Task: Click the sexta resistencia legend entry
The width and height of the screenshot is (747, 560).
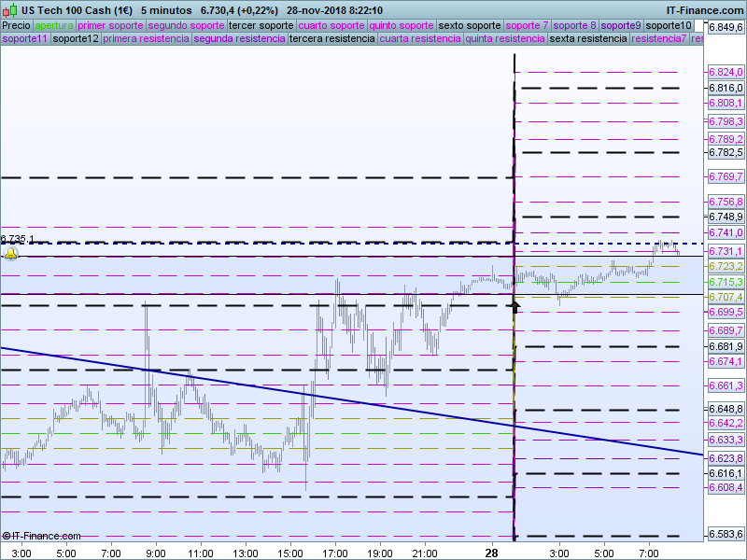Action: 588,38
